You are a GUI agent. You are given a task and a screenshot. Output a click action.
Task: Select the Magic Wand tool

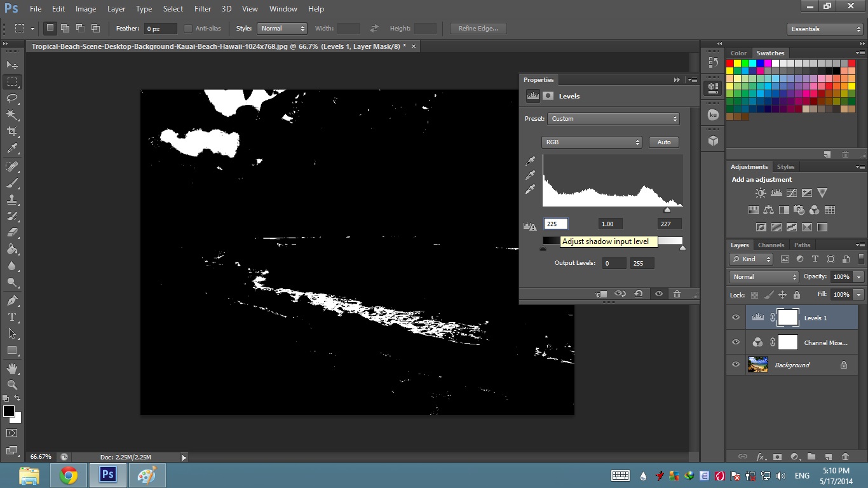point(12,114)
